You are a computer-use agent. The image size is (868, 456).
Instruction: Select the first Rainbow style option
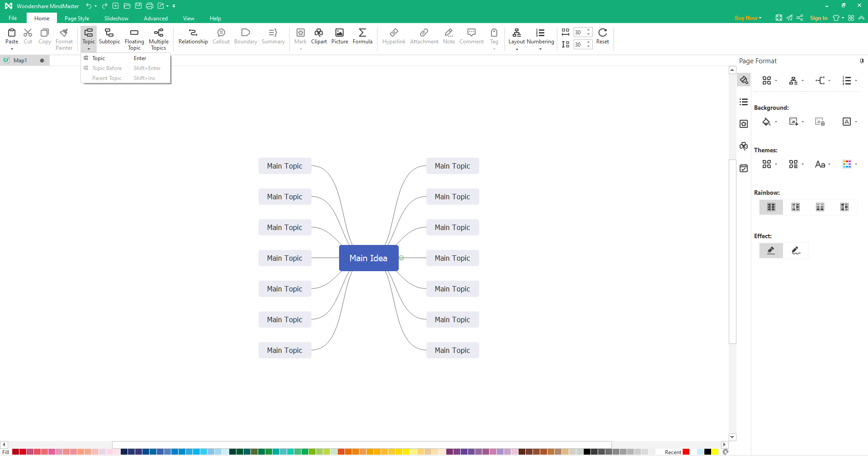click(x=771, y=207)
